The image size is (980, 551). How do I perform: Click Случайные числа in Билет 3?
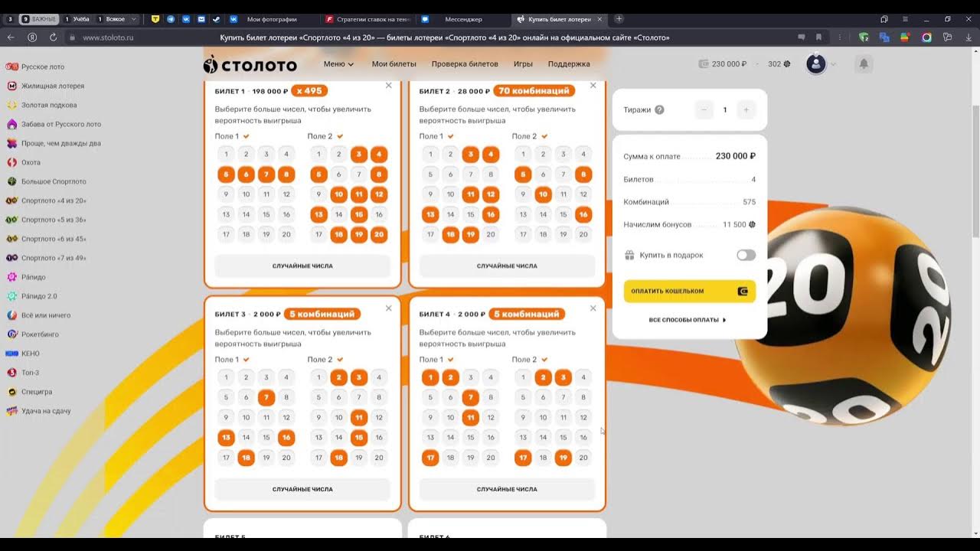pos(302,489)
